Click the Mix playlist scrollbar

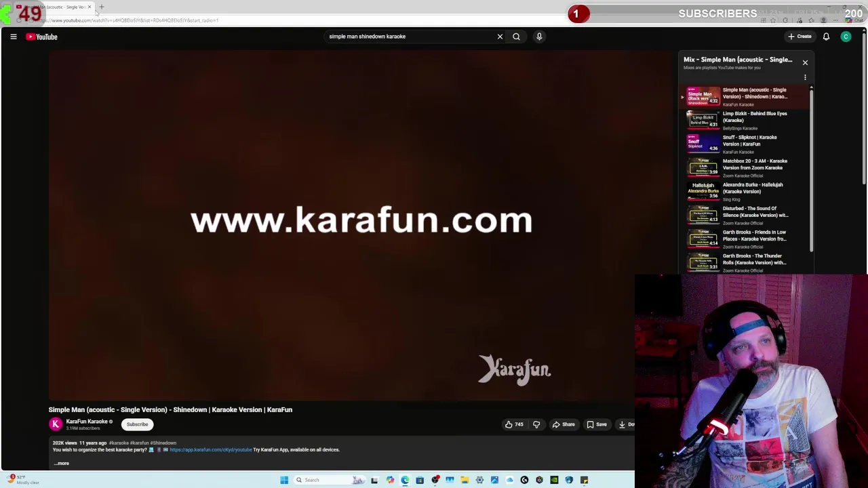pos(811,169)
